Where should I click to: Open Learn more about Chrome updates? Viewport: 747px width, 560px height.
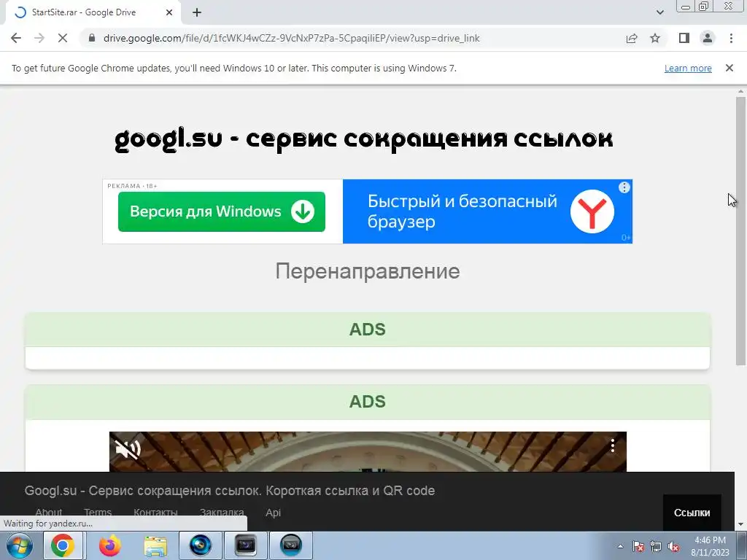[688, 68]
